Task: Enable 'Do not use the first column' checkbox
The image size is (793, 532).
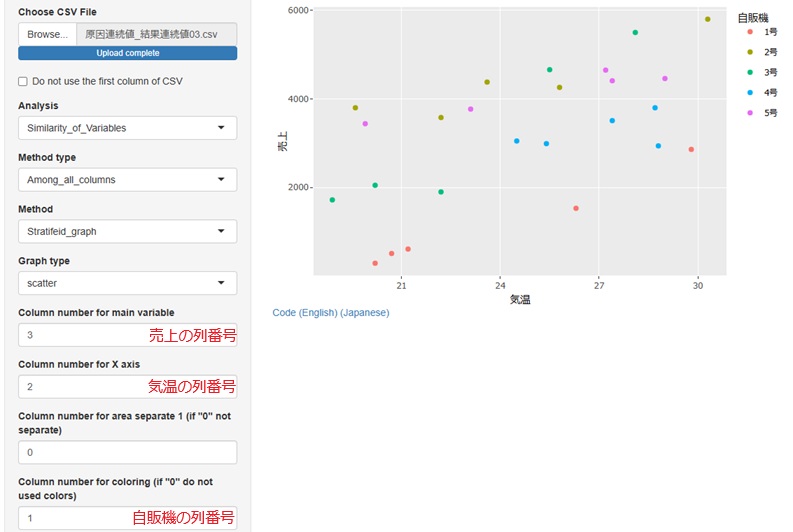Action: click(23, 81)
